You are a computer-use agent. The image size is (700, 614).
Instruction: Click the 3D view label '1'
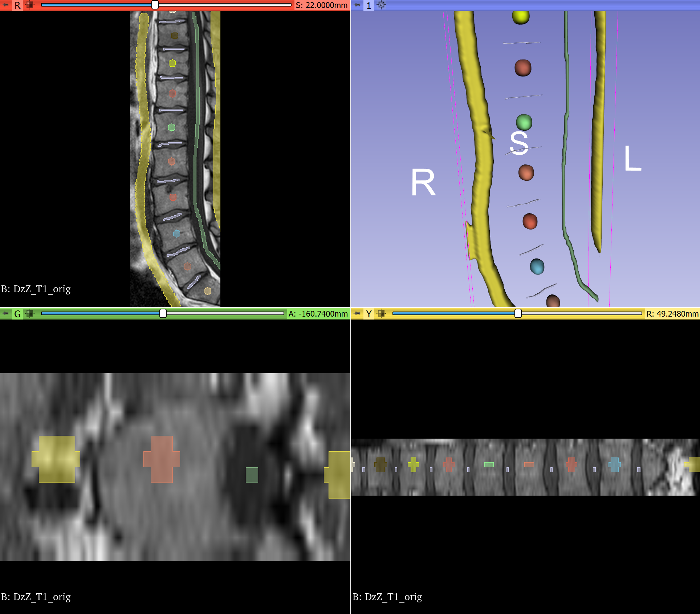tap(369, 5)
